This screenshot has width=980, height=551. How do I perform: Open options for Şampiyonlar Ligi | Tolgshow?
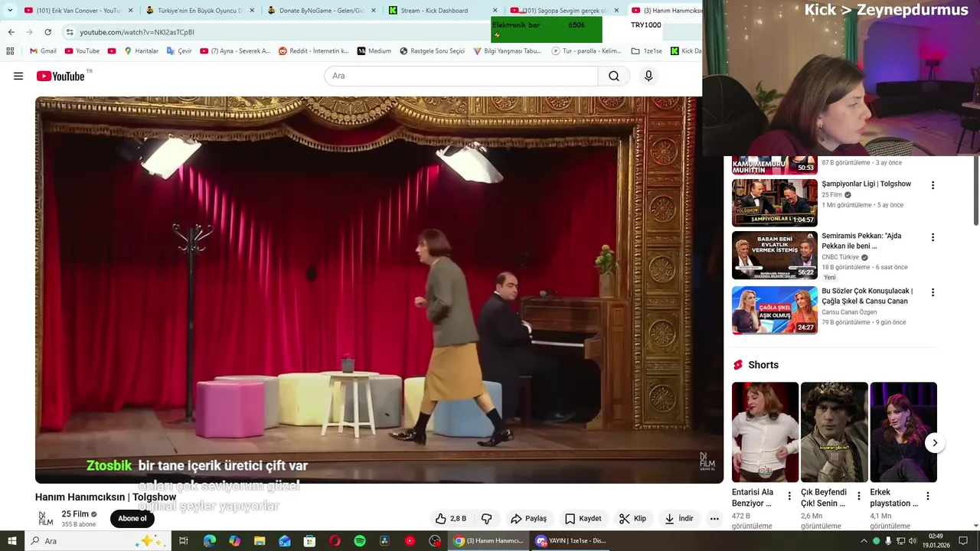coord(933,185)
